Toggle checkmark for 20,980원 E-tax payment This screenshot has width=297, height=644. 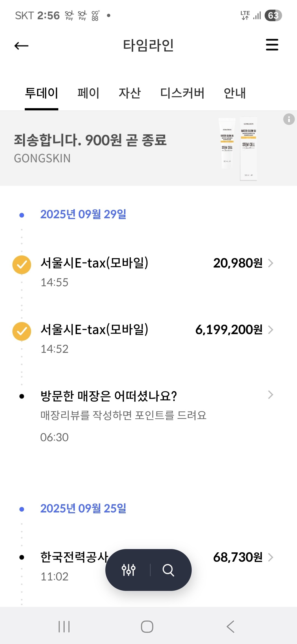[22, 264]
